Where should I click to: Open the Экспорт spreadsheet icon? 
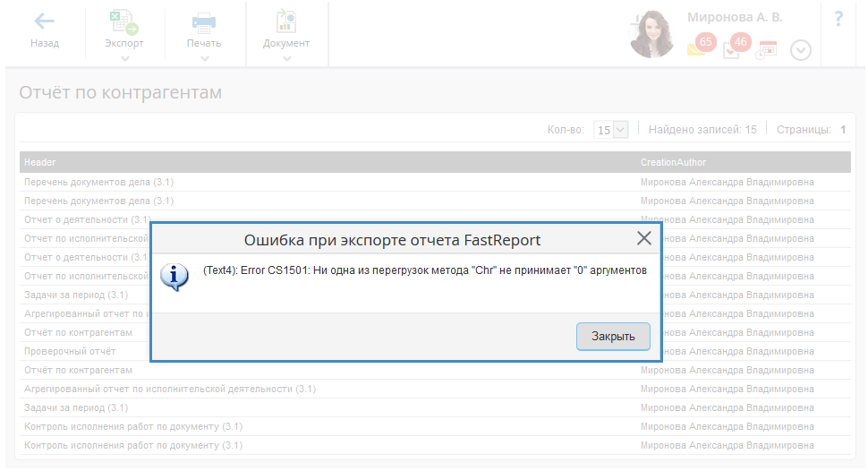(123, 22)
